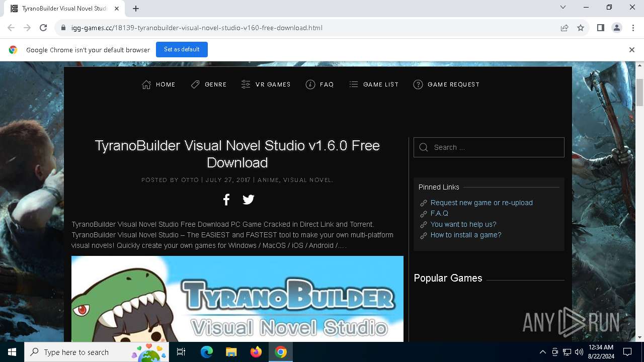The image size is (644, 362).
Task: Open Task View on the taskbar
Action: pyautogui.click(x=181, y=352)
